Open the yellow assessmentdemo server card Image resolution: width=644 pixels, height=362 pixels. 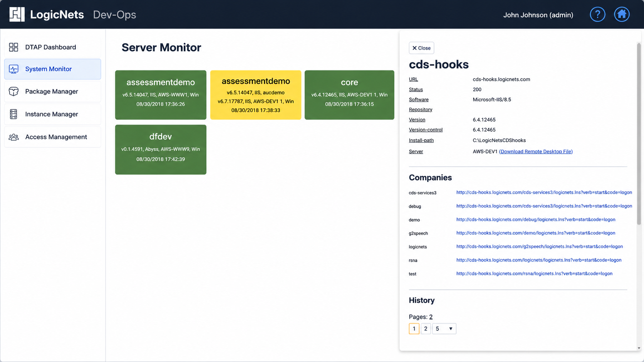256,95
